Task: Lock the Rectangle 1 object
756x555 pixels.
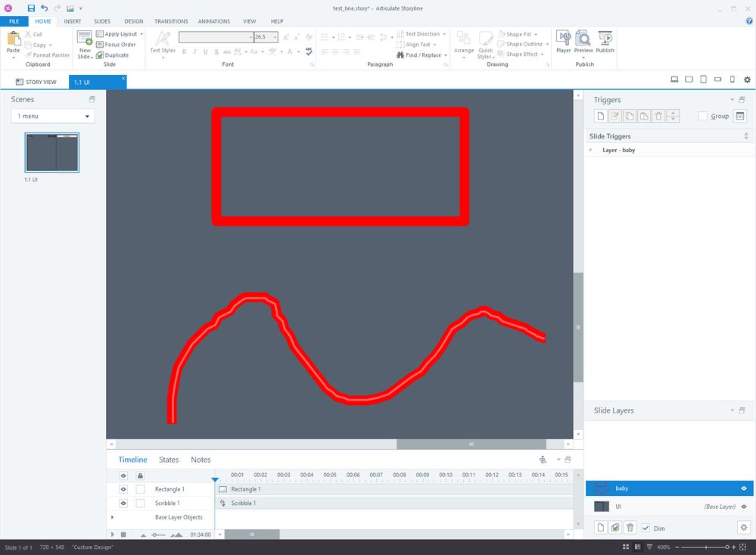Action: pos(140,489)
